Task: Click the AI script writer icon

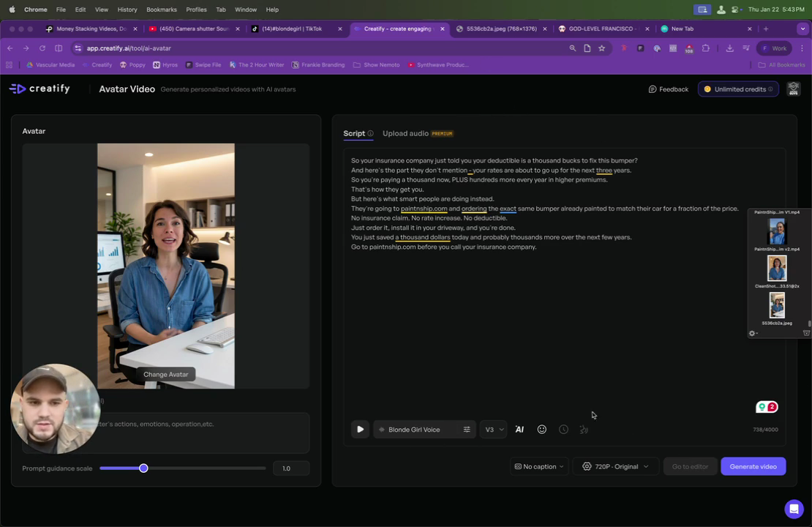Action: tap(519, 429)
